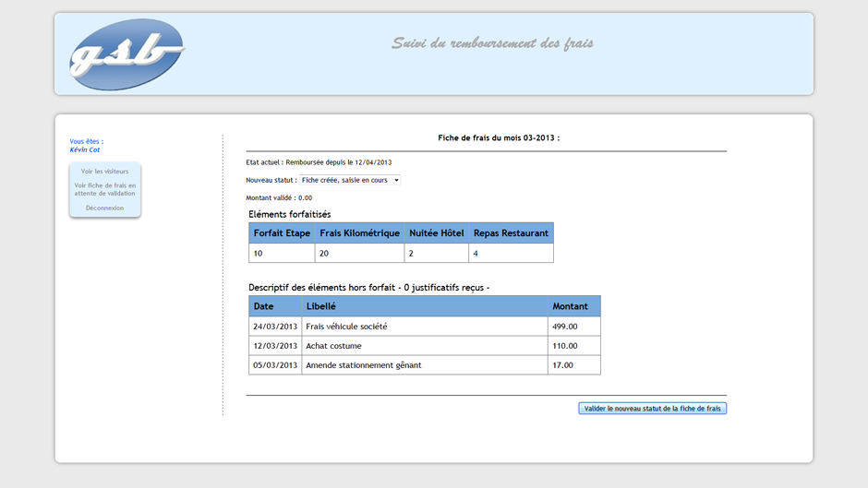Click 'Etat actuel : Remboursée depuis le 12/04/2013'
The width and height of the screenshot is (868, 488).
[319, 162]
